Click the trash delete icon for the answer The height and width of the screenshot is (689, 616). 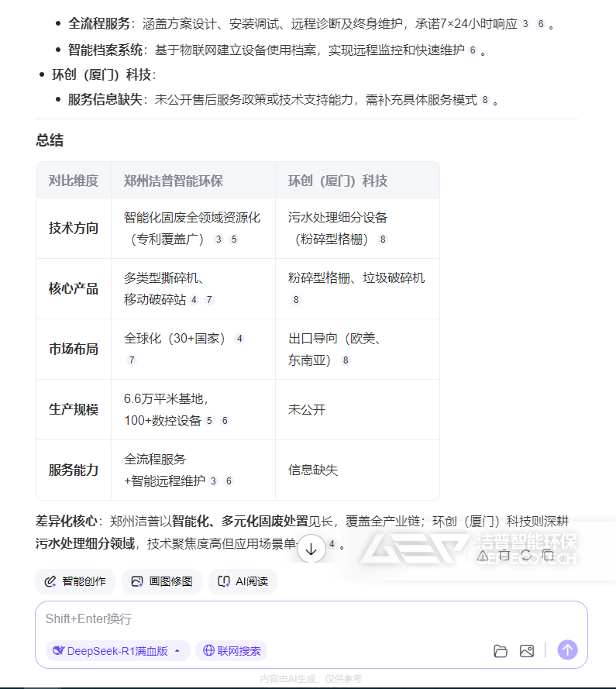(x=504, y=556)
